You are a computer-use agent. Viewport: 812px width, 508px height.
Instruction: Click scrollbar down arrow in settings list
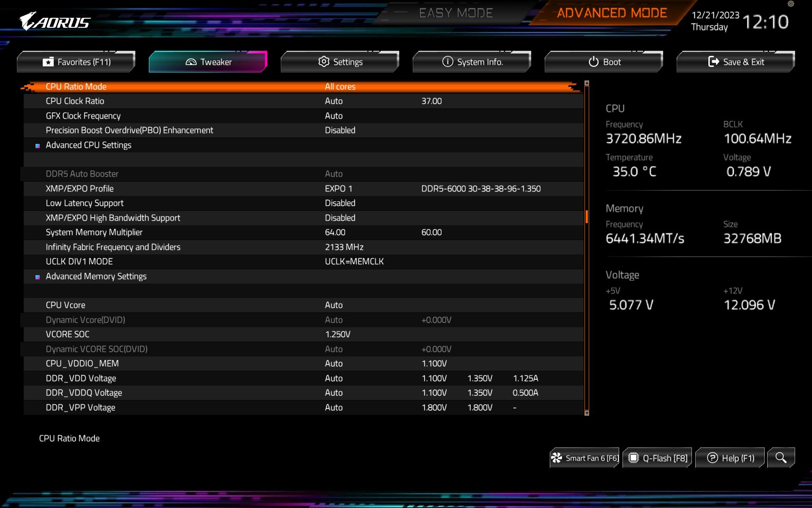pyautogui.click(x=587, y=413)
